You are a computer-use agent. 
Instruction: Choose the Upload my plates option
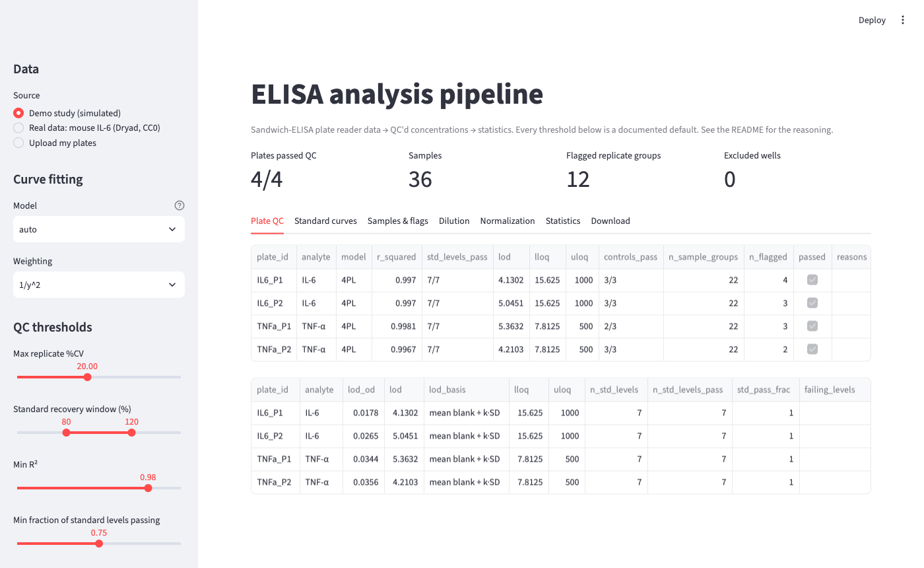55,143
